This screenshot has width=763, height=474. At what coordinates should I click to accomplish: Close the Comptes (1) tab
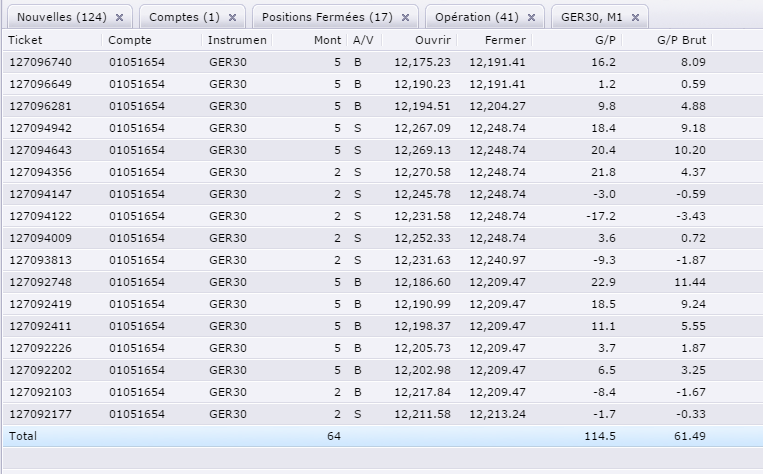click(x=233, y=18)
